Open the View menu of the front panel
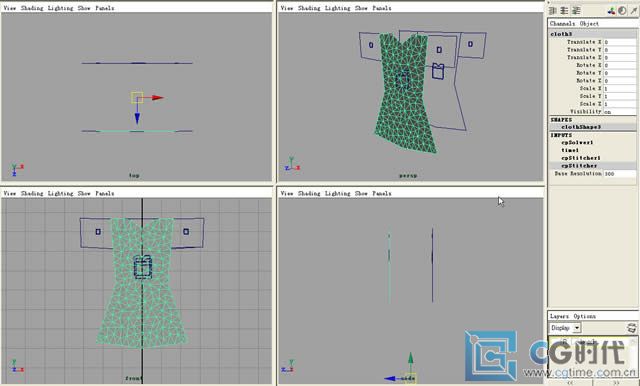 [x=9, y=193]
